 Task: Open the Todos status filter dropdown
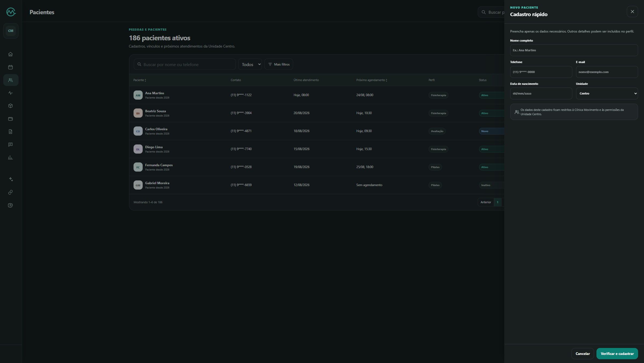click(x=250, y=64)
